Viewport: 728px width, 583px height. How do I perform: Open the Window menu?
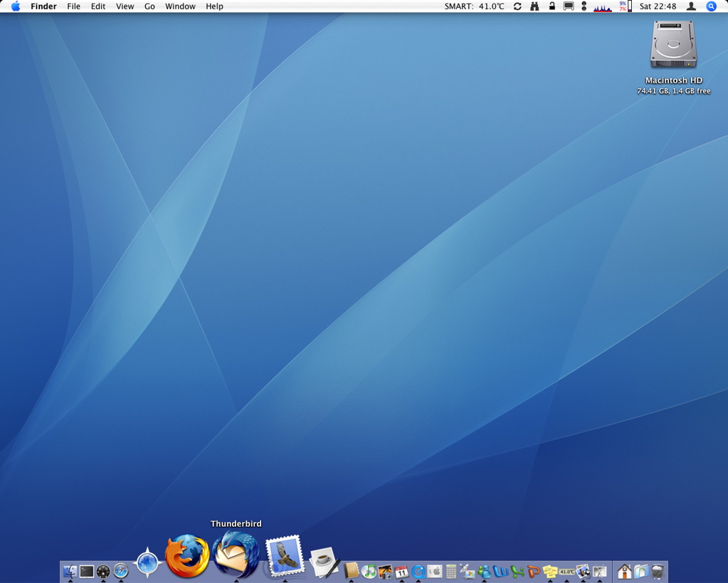(x=180, y=6)
